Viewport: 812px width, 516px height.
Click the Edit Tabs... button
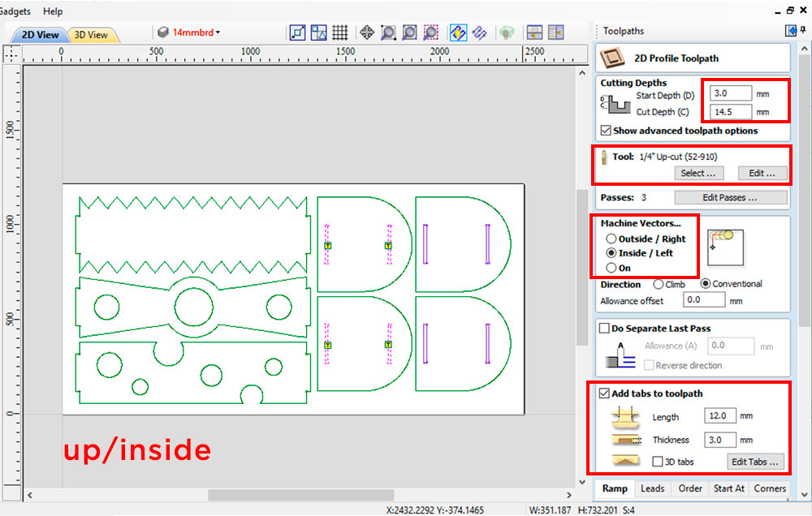[x=755, y=462]
